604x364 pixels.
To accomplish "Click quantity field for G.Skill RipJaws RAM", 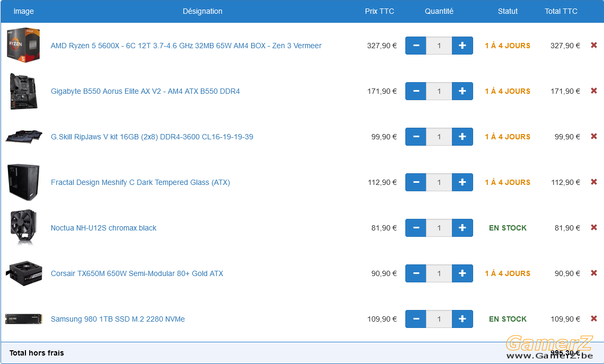I will pos(439,137).
